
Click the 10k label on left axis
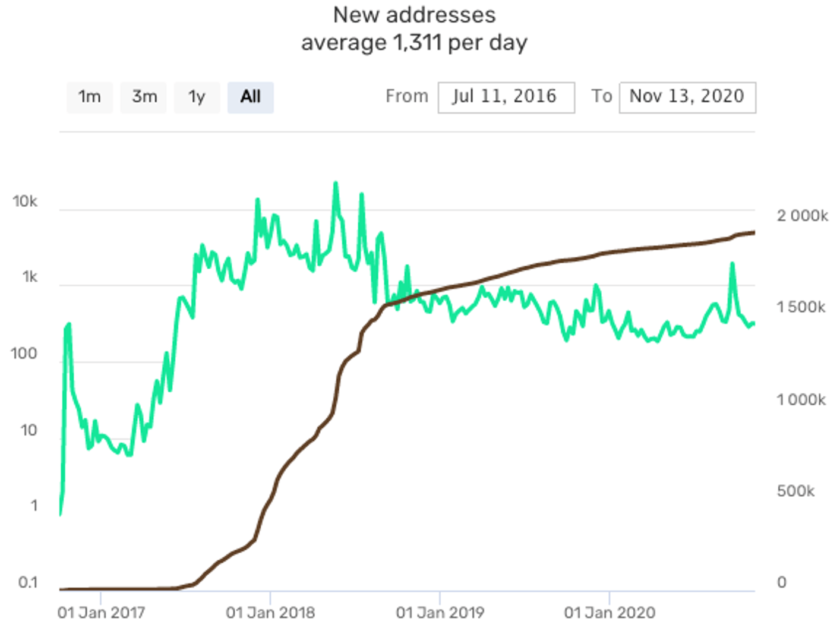[25, 201]
